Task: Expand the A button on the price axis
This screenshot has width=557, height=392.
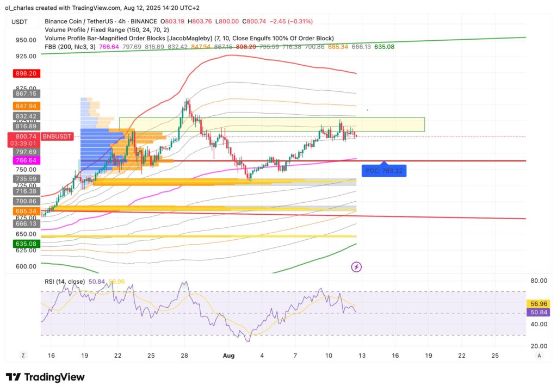Action: 539,354
